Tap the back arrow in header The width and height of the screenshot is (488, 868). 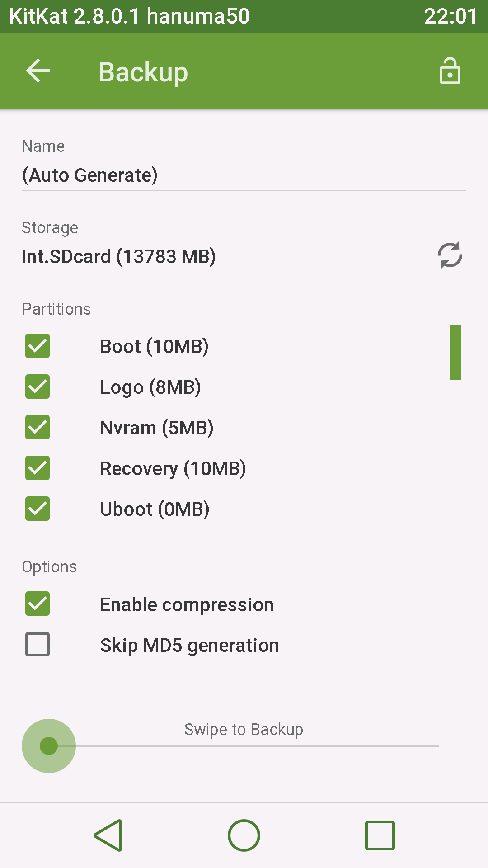[38, 71]
